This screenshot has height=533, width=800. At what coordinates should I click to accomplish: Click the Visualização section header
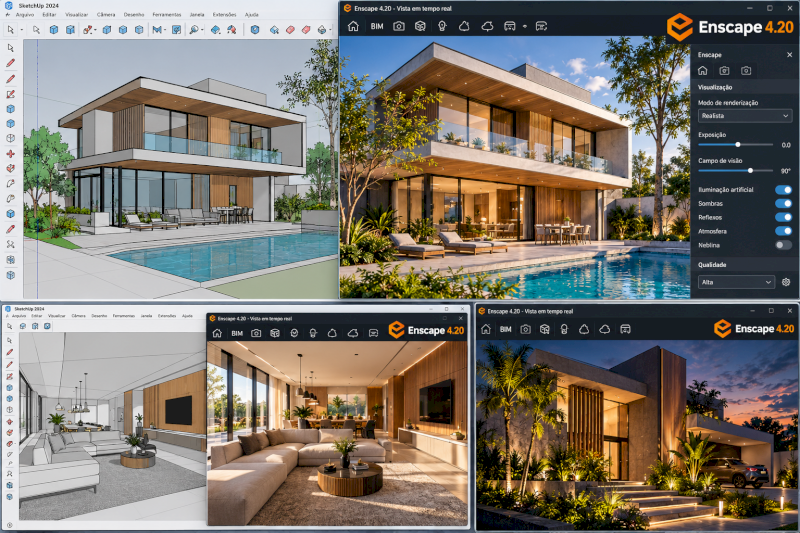coord(715,88)
